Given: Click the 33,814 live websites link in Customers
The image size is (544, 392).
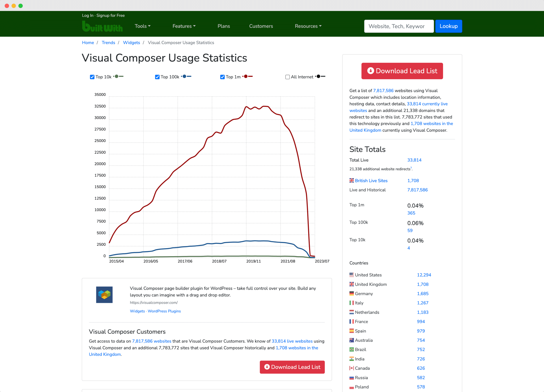Looking at the screenshot, I should tap(292, 341).
